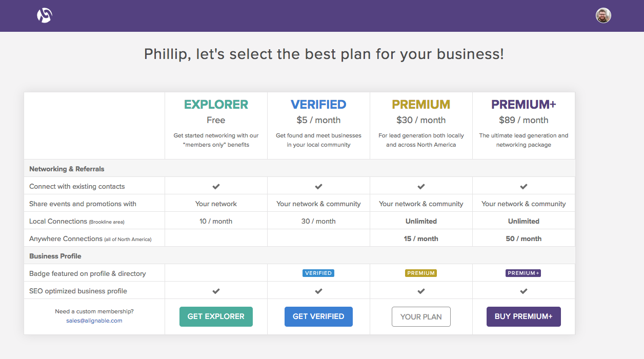The width and height of the screenshot is (644, 359).
Task: Click the Alignable logo in header
Action: pos(45,15)
